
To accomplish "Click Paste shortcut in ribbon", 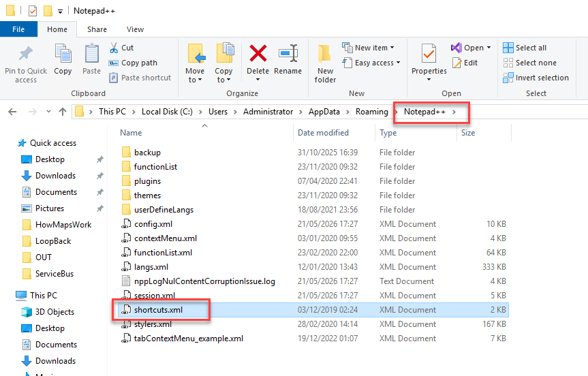I will tap(140, 78).
